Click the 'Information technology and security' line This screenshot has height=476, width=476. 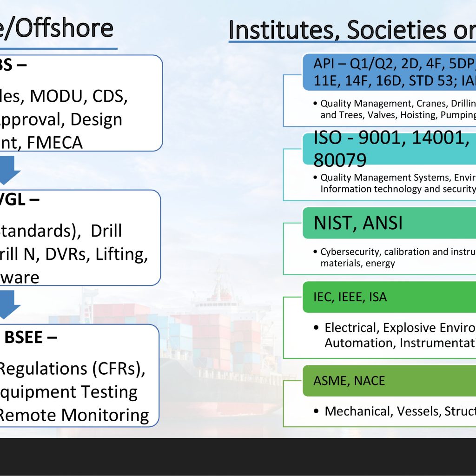pyautogui.click(x=398, y=189)
